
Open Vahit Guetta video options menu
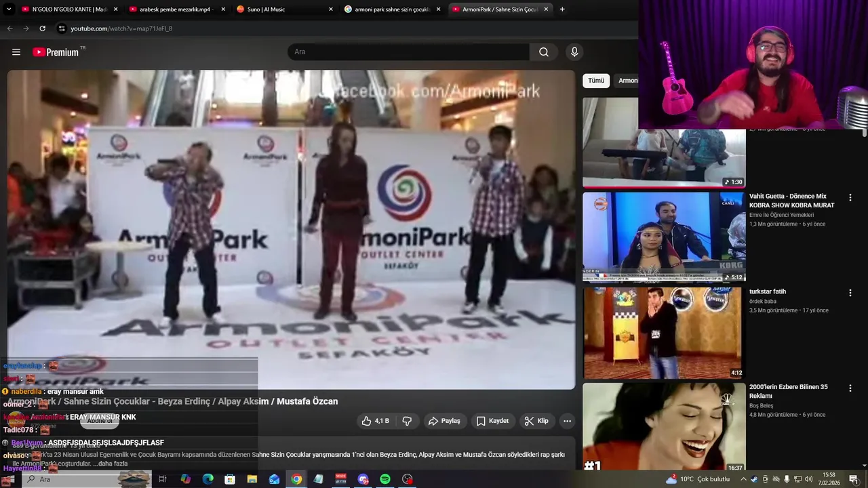point(850,197)
